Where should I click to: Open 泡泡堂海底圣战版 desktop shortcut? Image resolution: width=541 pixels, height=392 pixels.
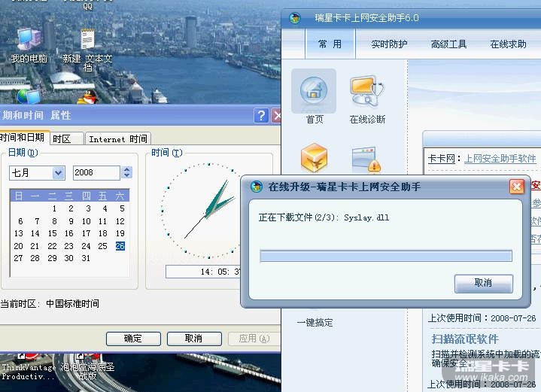[87, 369]
